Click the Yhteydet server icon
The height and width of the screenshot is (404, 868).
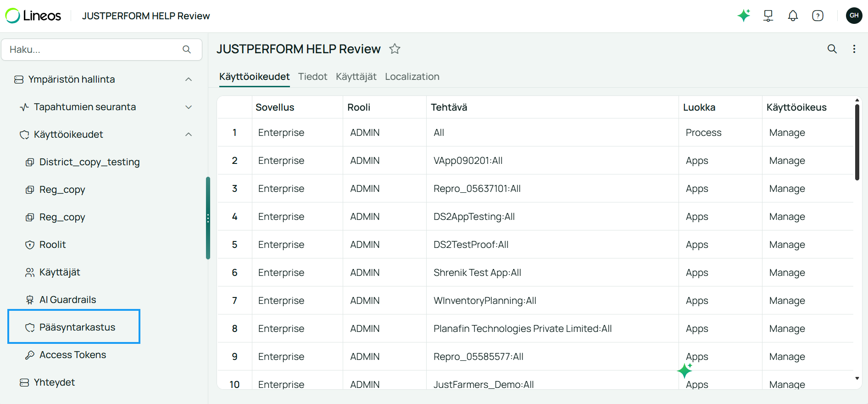click(24, 382)
